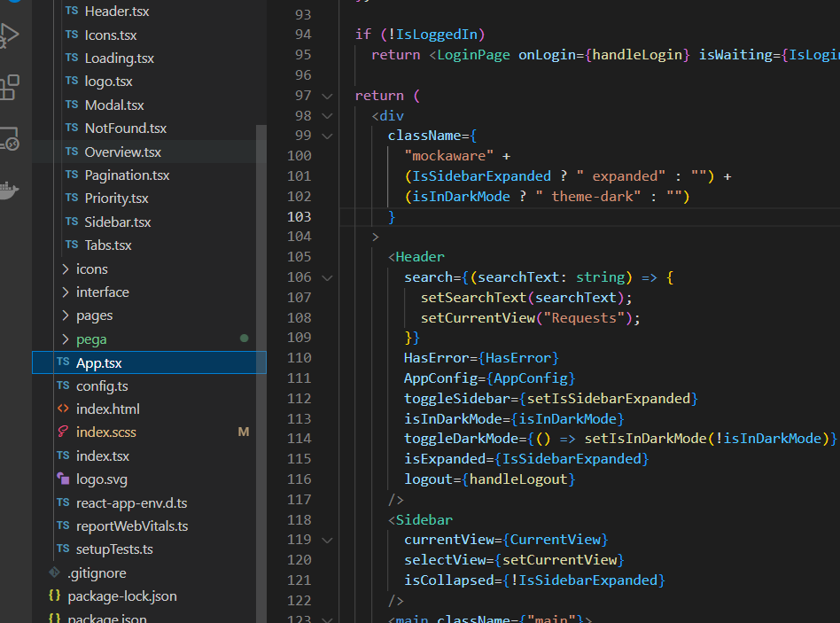Image resolution: width=840 pixels, height=623 pixels.
Task: Click the SVG file icon beside logo.svg
Action: pos(62,479)
